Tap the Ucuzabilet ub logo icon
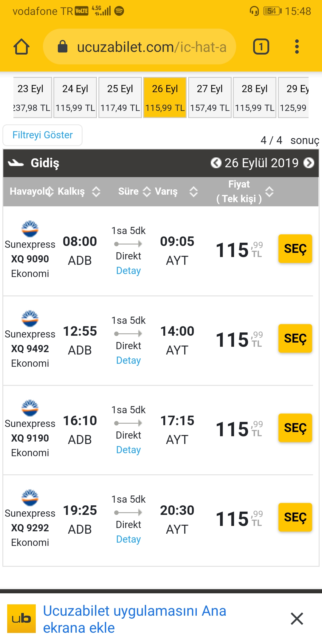This screenshot has width=322, height=644. [x=21, y=619]
